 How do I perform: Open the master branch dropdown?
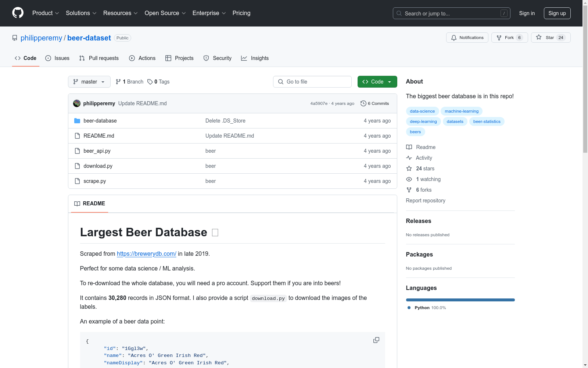89,82
